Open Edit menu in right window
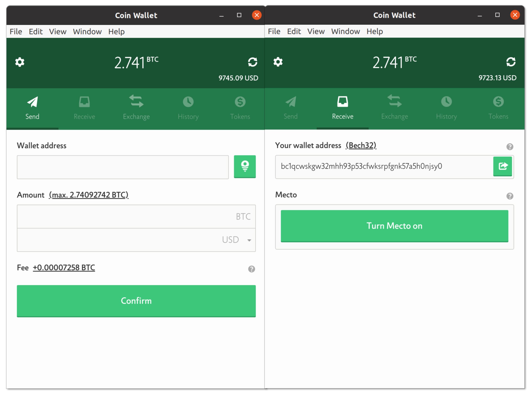 tap(294, 31)
